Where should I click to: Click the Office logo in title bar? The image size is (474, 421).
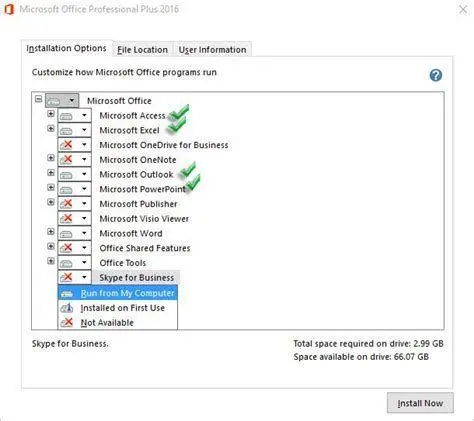click(x=9, y=9)
